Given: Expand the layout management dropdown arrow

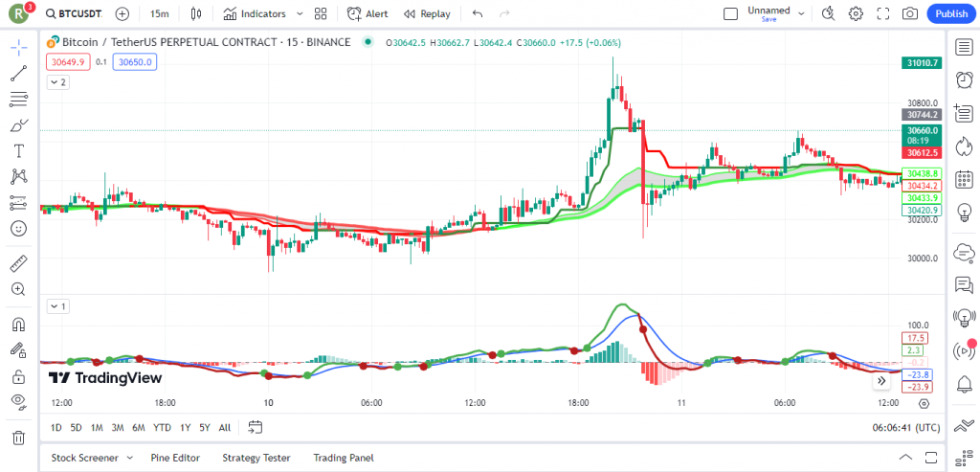Looking at the screenshot, I should (x=801, y=13).
